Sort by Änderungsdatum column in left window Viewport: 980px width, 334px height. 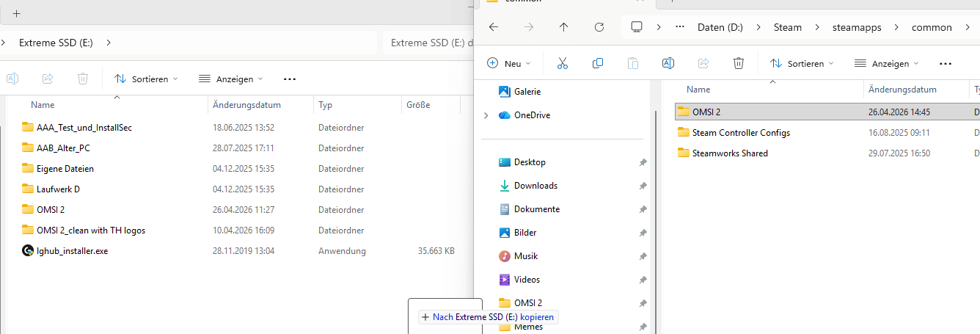tap(246, 105)
